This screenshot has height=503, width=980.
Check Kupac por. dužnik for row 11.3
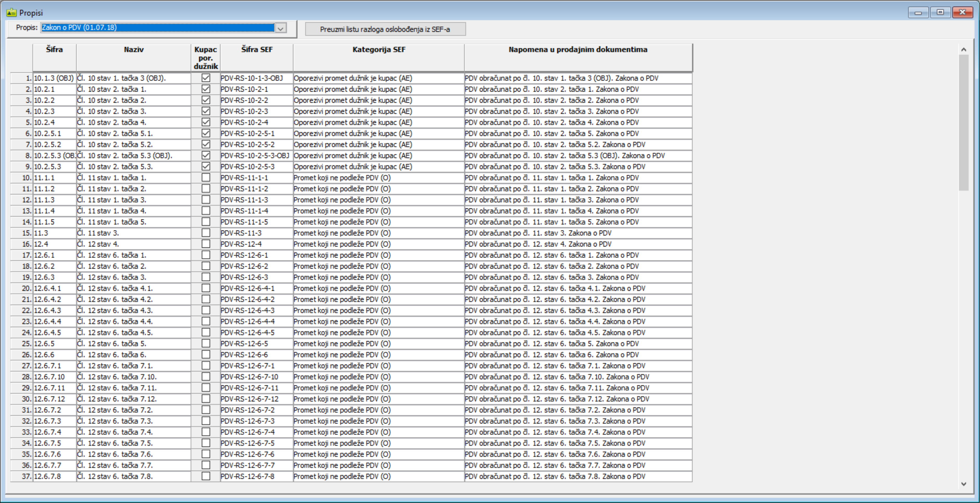[206, 233]
